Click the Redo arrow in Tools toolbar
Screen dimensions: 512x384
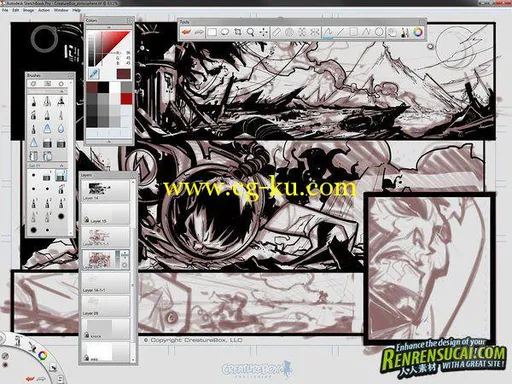pos(199,32)
